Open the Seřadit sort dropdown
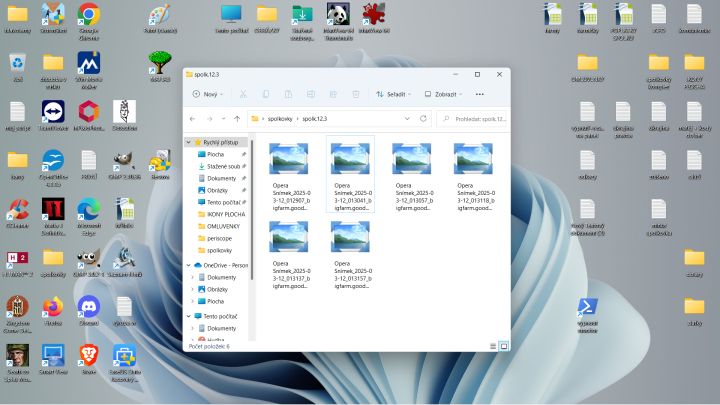720x405 pixels. (x=394, y=94)
